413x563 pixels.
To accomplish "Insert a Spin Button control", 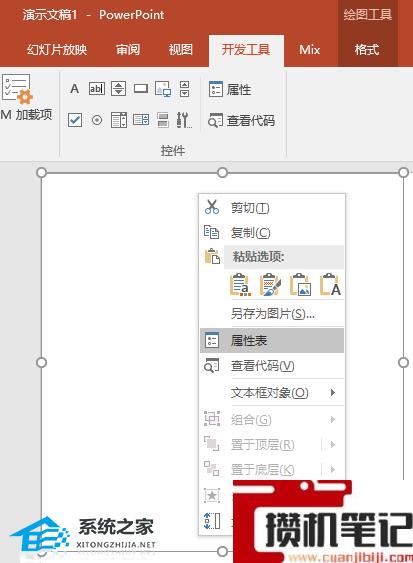I will pyautogui.click(x=119, y=89).
